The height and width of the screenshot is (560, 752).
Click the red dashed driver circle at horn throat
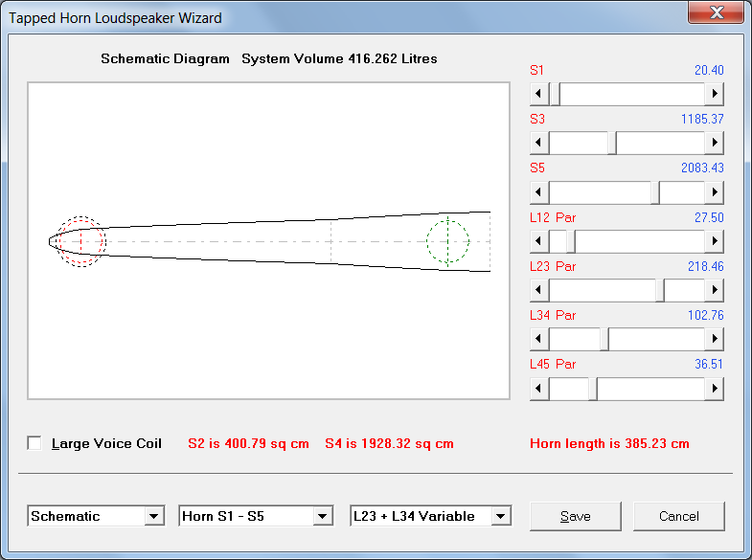(81, 241)
